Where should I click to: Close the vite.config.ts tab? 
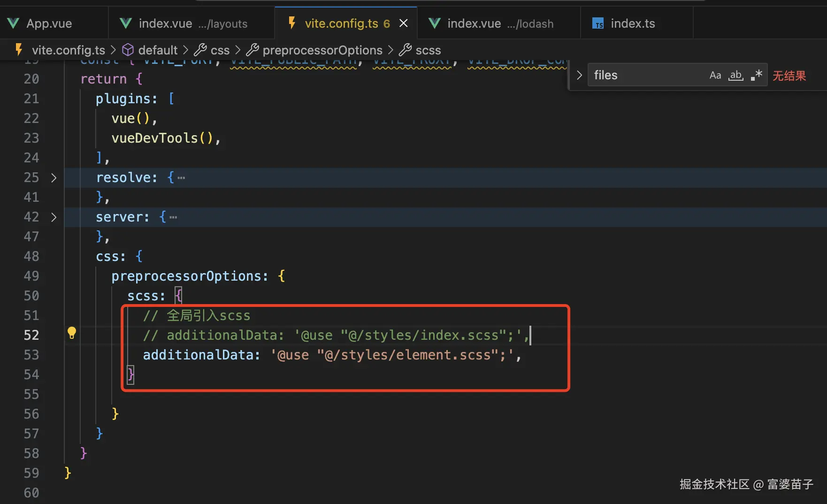(x=404, y=23)
